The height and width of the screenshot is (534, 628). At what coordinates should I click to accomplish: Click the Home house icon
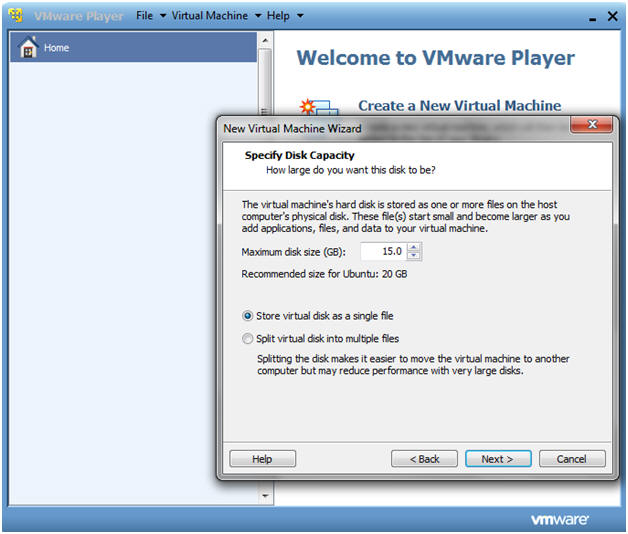[x=28, y=47]
